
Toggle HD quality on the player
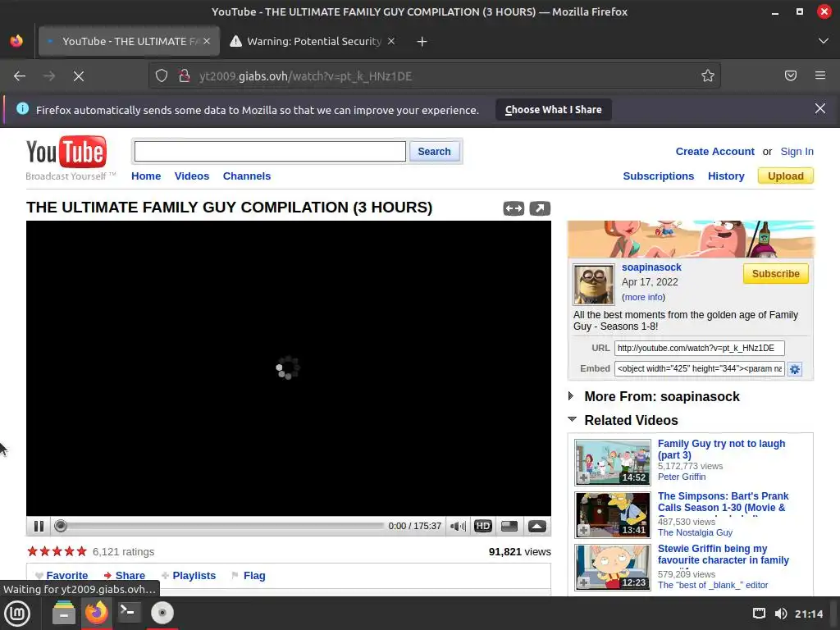click(x=482, y=526)
